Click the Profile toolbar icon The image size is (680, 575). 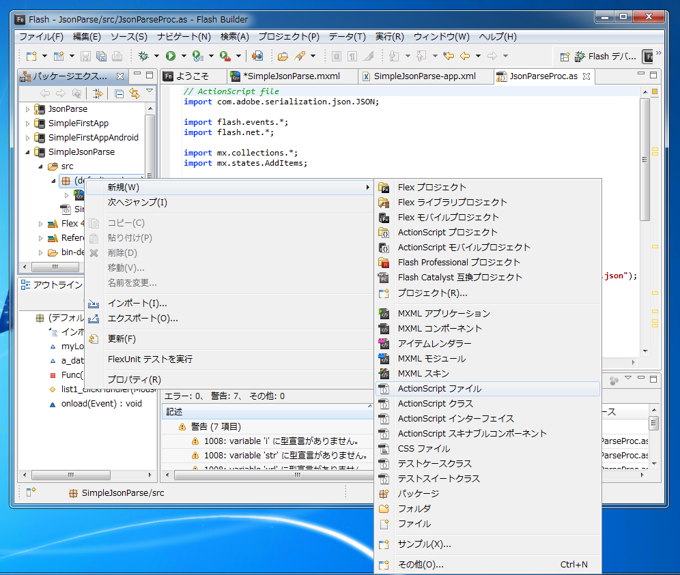pyautogui.click(x=198, y=56)
